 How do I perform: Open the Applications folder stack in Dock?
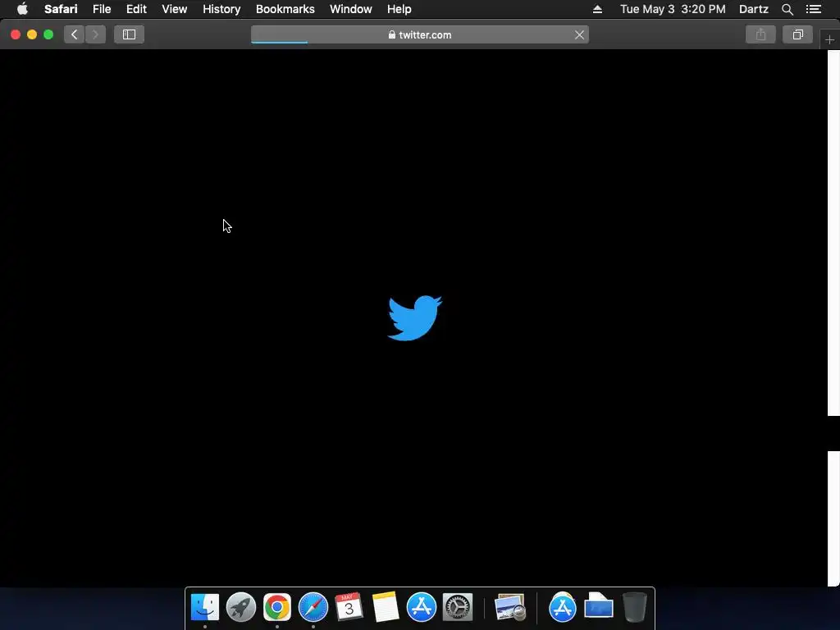pos(563,607)
